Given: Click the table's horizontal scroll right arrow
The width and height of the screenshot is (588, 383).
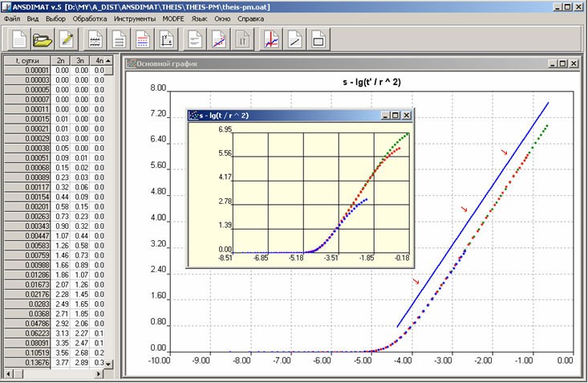Looking at the screenshot, I should [x=100, y=374].
